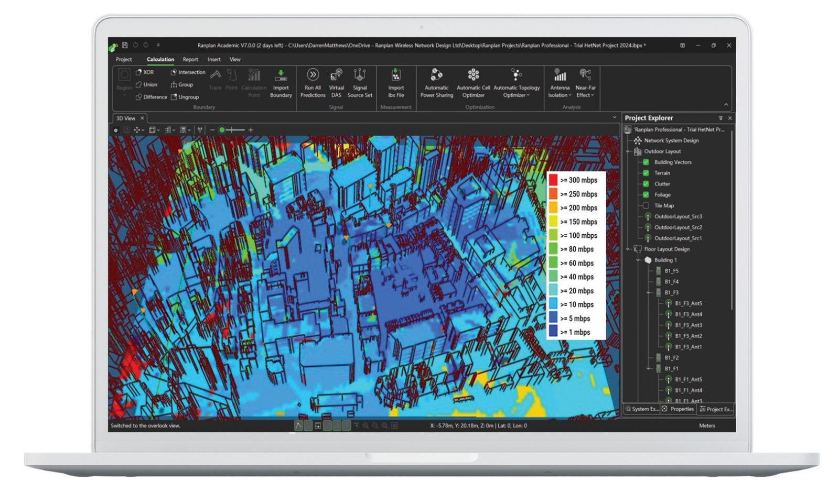Viewport: 839px width, 504px height.
Task: Open the document tab list dropdown arrow
Action: point(614,118)
